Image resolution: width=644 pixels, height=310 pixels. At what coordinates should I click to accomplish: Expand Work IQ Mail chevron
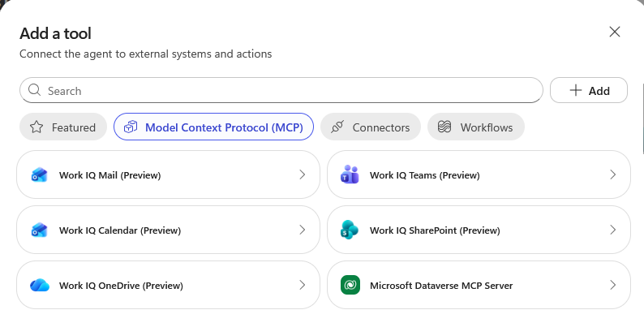point(303,174)
